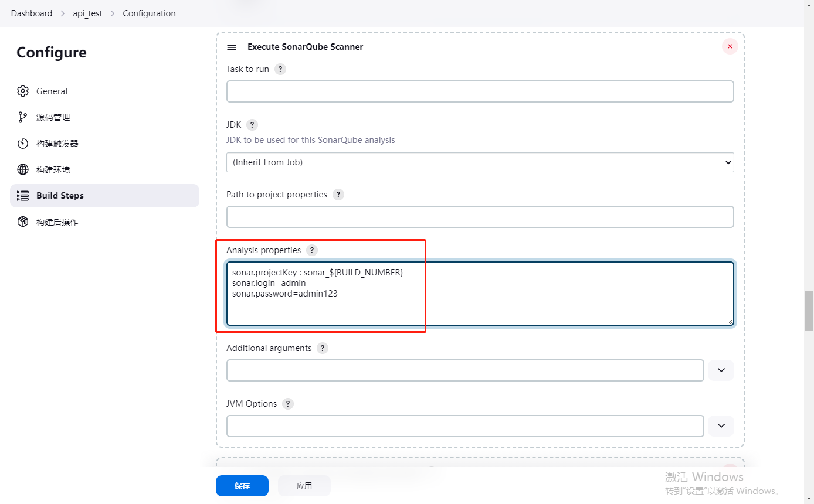Viewport: 814px width, 504px height.
Task: Click the General gear icon in sidebar
Action: (x=23, y=91)
